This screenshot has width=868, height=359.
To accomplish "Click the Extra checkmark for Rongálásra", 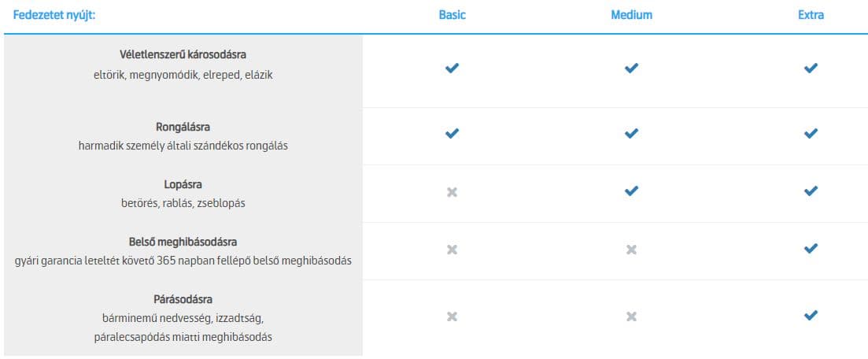I will click(811, 134).
